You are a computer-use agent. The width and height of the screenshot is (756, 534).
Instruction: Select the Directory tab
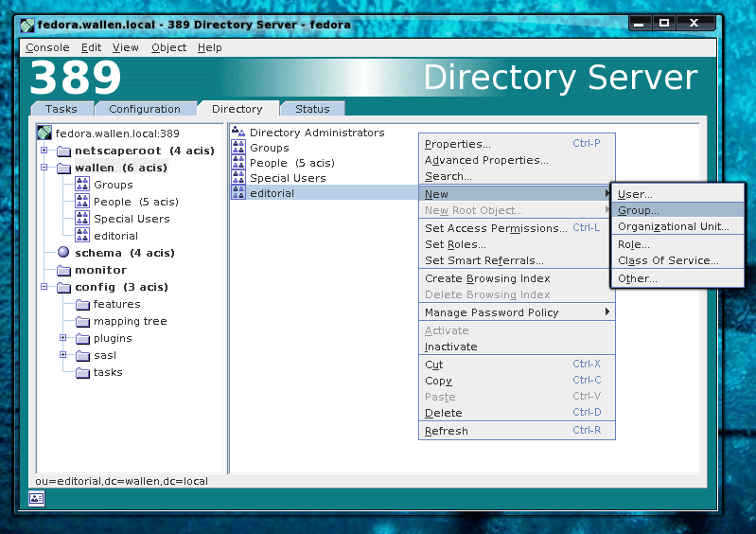pyautogui.click(x=237, y=109)
